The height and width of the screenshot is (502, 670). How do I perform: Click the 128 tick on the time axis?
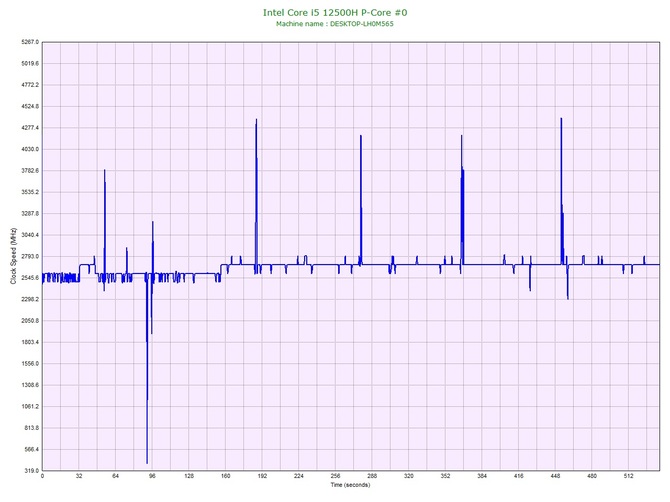(189, 476)
